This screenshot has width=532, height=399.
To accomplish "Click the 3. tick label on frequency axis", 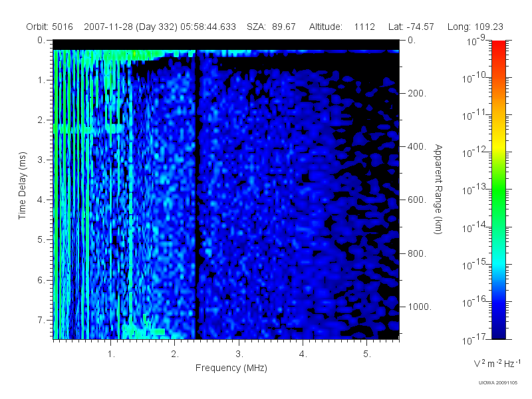I will coord(239,354).
